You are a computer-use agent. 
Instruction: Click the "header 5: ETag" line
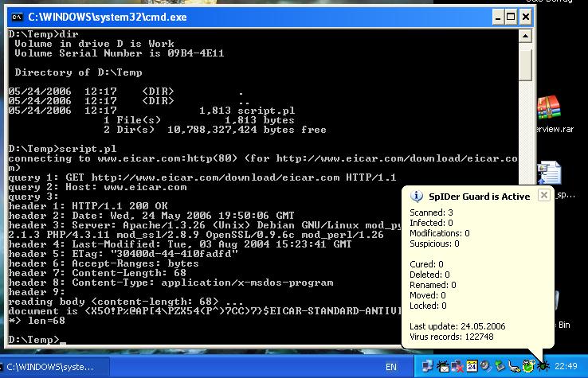tap(123, 254)
